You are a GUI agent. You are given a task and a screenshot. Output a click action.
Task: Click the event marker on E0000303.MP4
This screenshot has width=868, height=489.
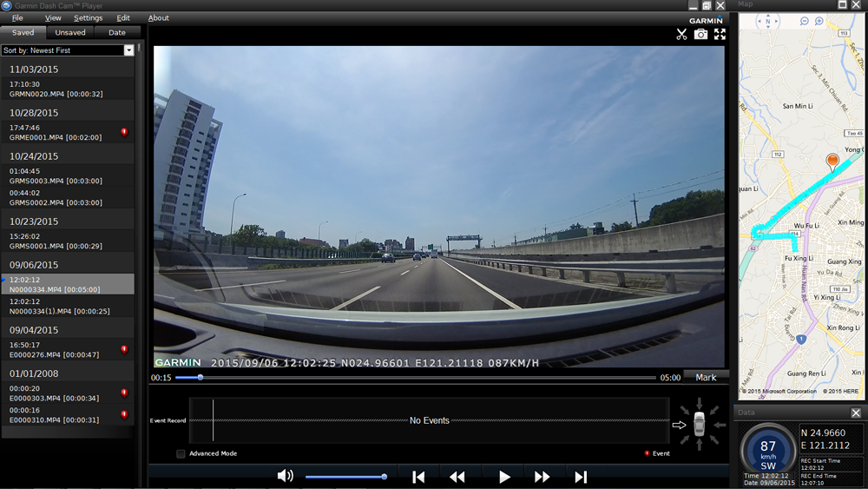[x=124, y=393]
